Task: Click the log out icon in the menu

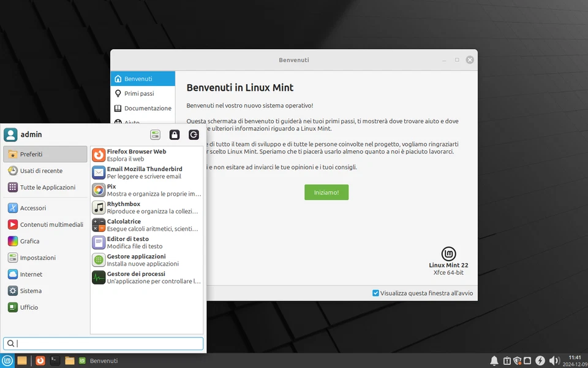Action: 194,134
